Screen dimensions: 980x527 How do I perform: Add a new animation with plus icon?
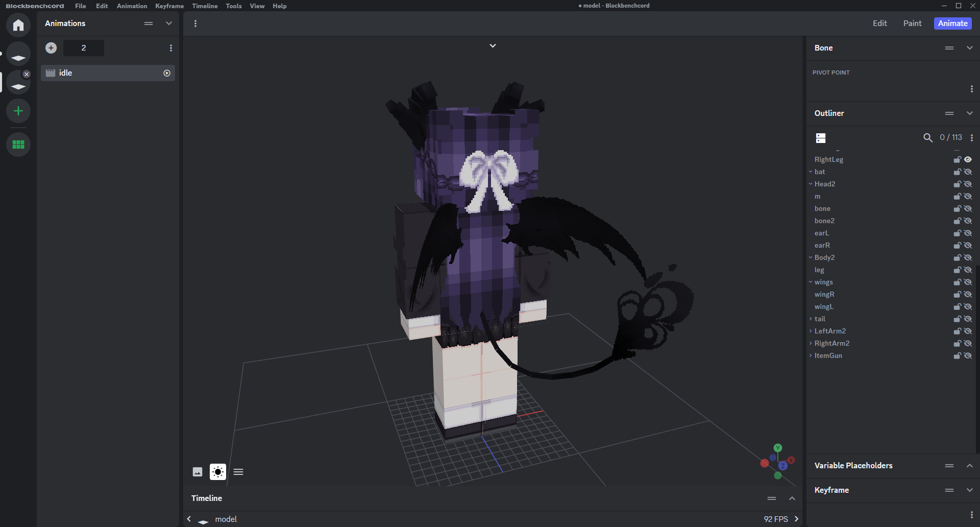[51, 48]
